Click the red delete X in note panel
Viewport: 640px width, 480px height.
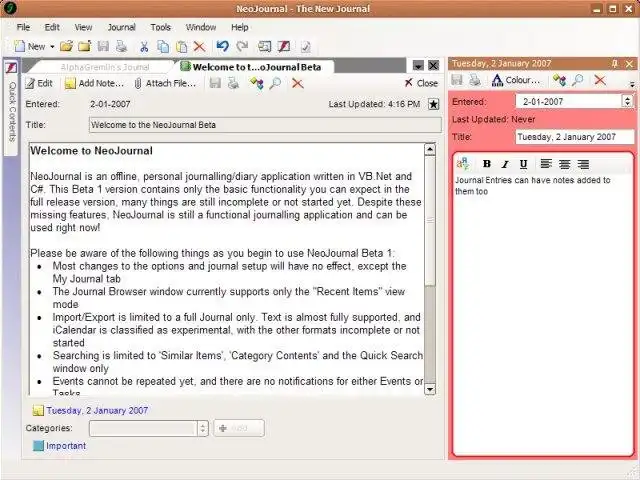600,80
